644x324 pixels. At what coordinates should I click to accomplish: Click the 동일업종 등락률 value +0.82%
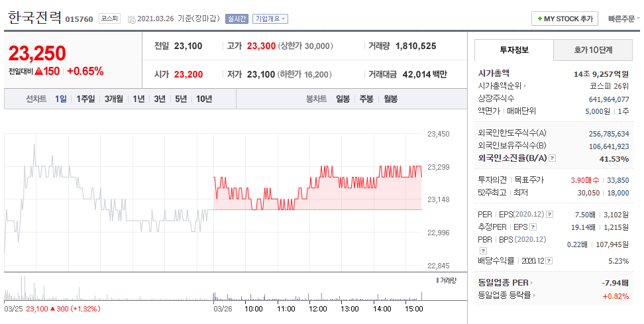616,296
